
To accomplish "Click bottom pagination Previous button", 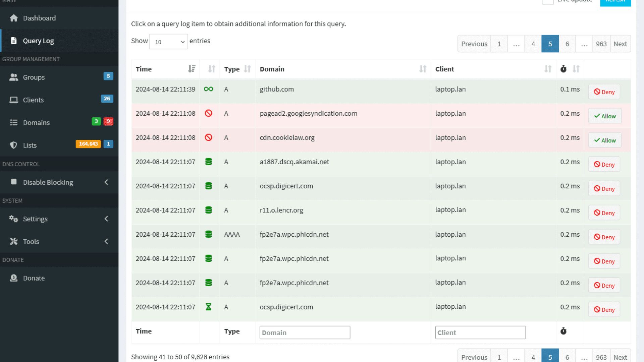I will pos(474,357).
